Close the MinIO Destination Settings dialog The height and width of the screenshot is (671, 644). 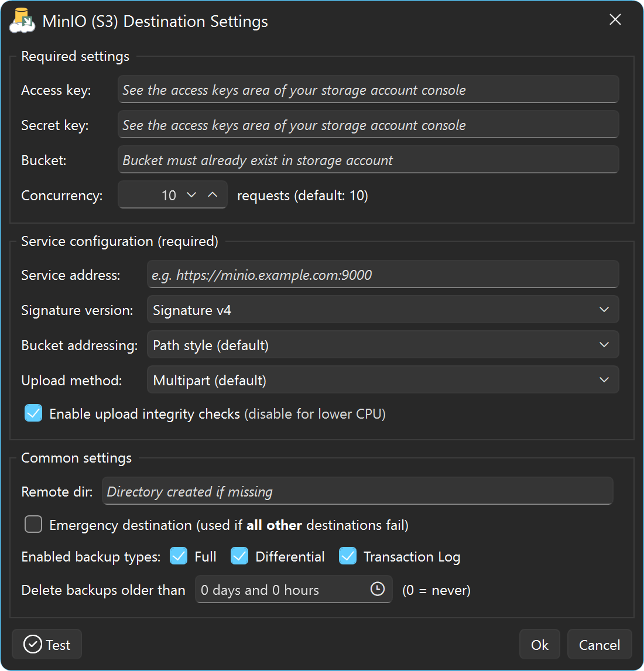tap(615, 20)
